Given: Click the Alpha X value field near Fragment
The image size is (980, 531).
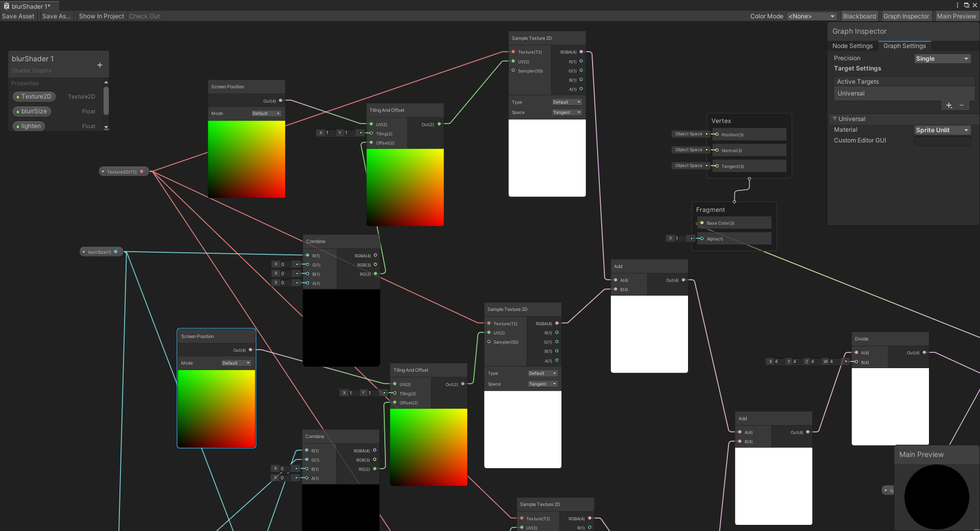Looking at the screenshot, I should pos(680,238).
